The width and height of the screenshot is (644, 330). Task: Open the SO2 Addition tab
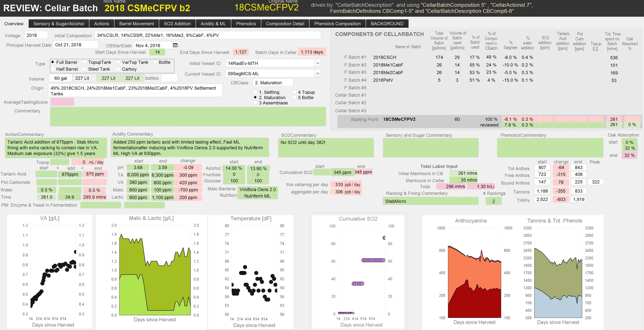tap(177, 24)
